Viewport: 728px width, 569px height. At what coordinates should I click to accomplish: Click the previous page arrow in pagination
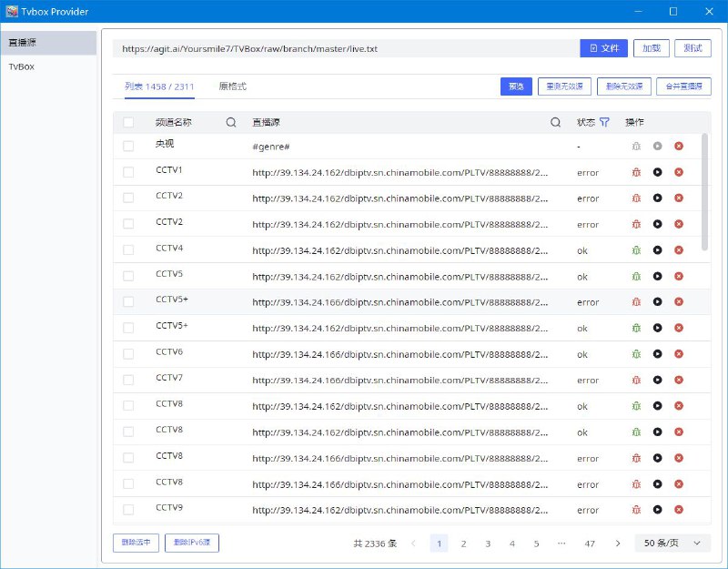[413, 542]
